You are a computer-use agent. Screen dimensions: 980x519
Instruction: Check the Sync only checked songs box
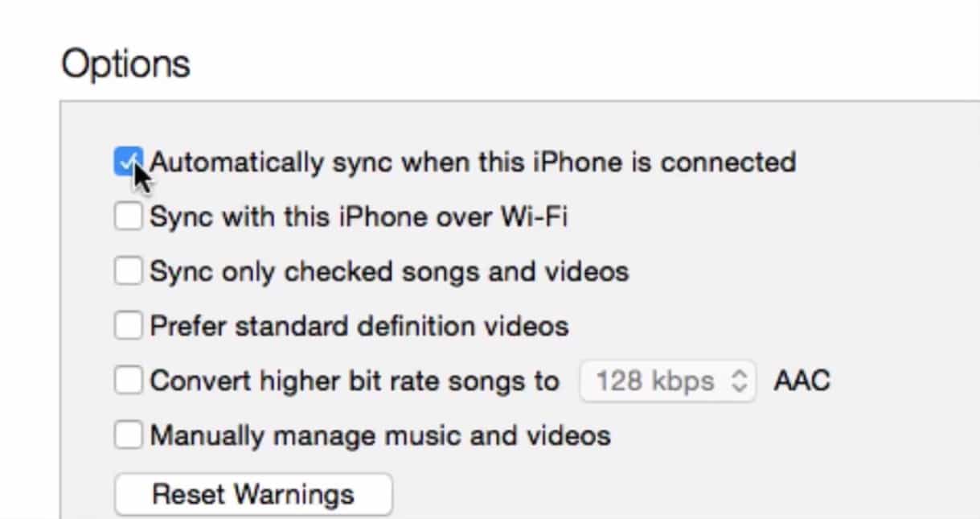point(128,271)
